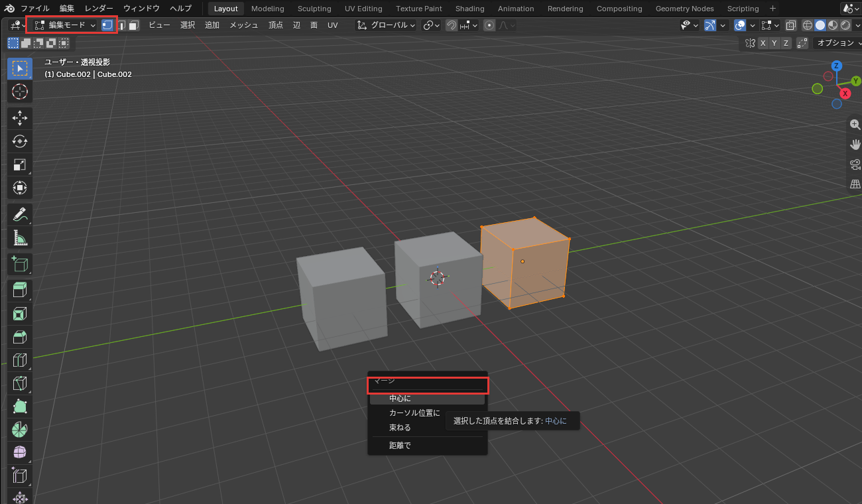This screenshot has height=504, width=862.
Task: Select the Rotate tool
Action: point(20,141)
